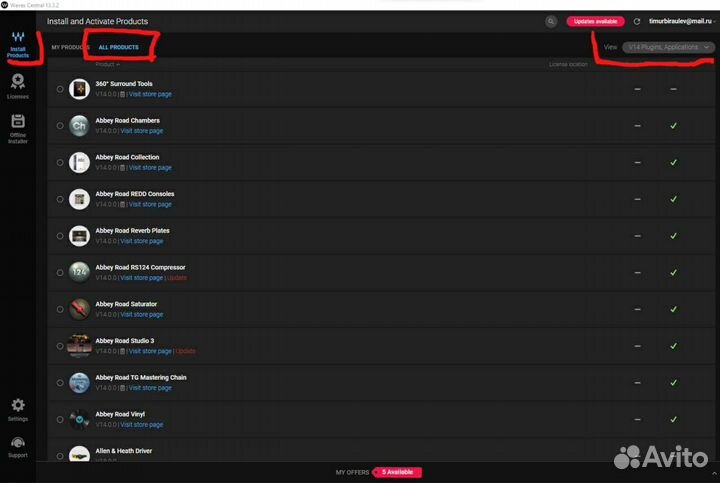This screenshot has height=483, width=720.
Task: Switch to the My Products tab
Action: [x=69, y=47]
